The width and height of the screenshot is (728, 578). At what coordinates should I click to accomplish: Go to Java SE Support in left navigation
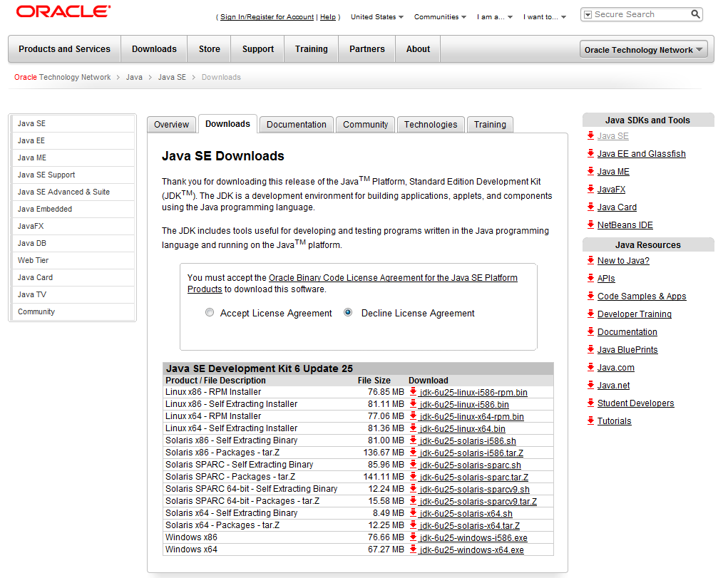pos(73,175)
